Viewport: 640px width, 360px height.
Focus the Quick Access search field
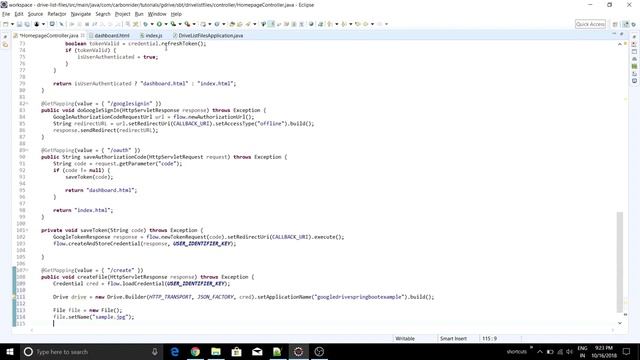pos(590,24)
